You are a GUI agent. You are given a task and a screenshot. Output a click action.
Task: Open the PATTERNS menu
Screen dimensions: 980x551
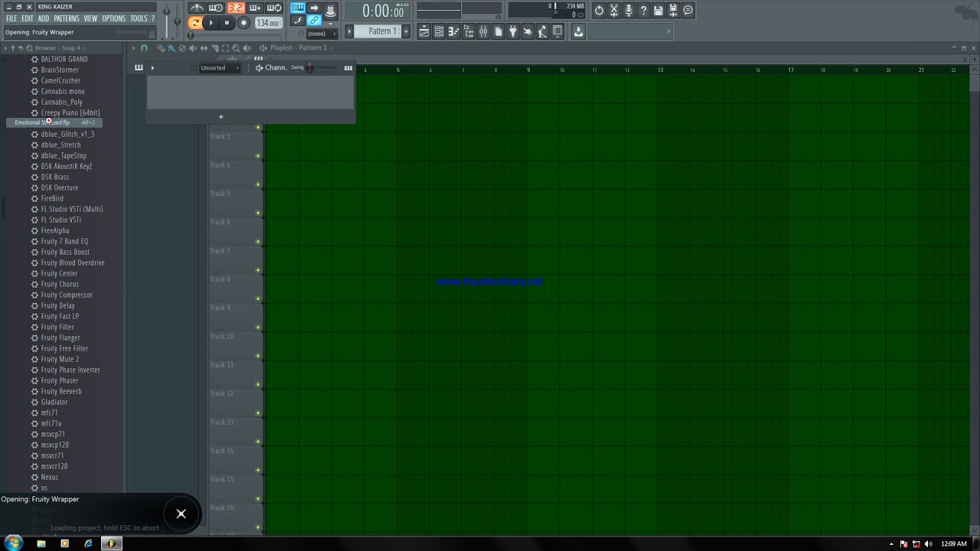tap(67, 18)
